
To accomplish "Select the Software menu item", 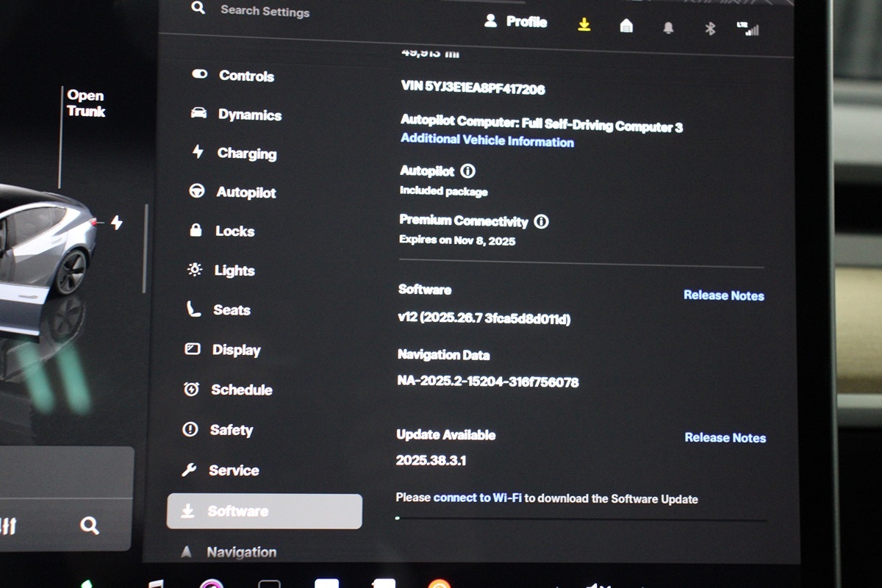I will coord(264,511).
